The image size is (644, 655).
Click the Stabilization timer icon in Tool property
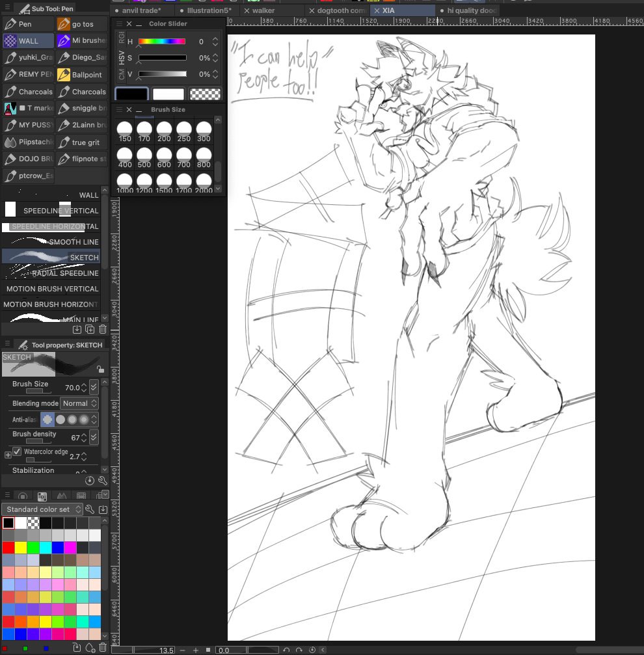[x=89, y=481]
